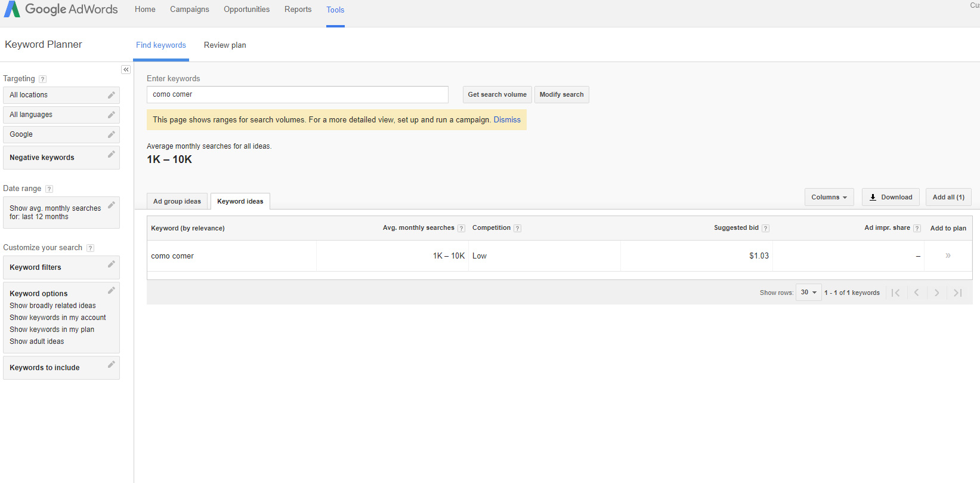
Task: Edit Keywords to include pencil icon
Action: (x=111, y=365)
